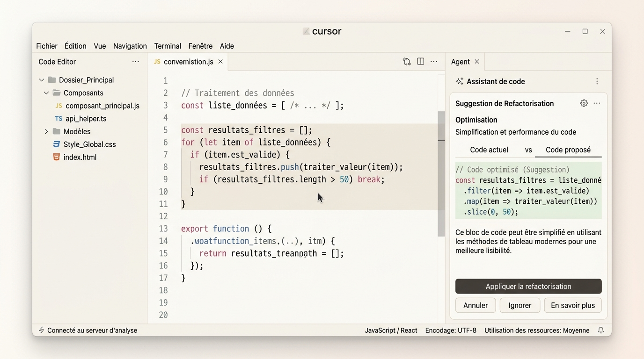
Task: Select the convemistion.js editor tab
Action: (x=188, y=62)
